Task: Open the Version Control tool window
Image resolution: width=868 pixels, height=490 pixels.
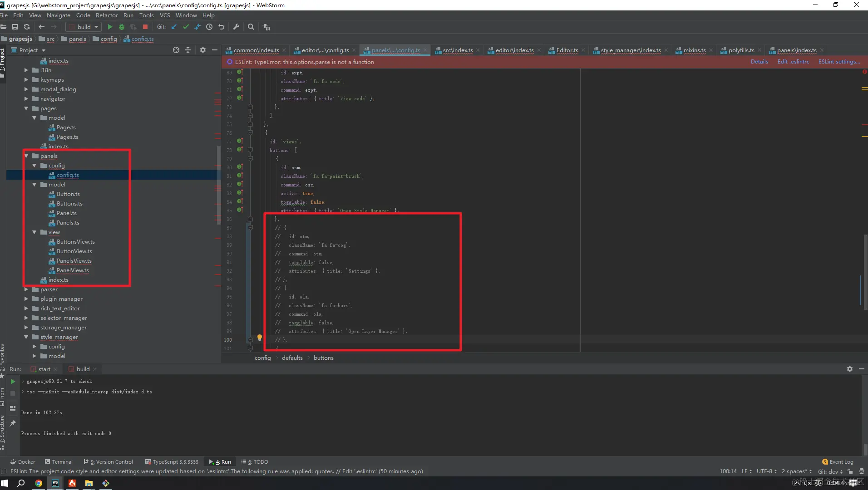Action: pyautogui.click(x=108, y=462)
